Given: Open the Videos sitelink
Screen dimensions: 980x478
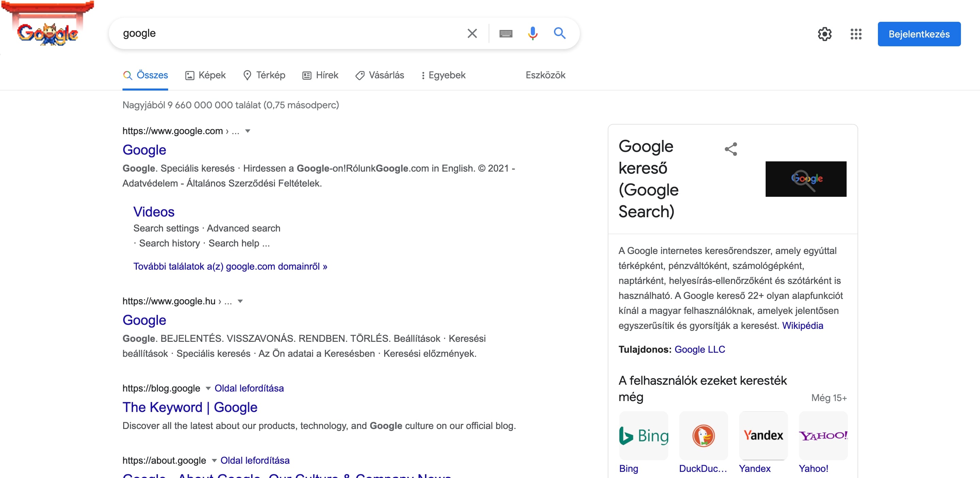Looking at the screenshot, I should 154,212.
